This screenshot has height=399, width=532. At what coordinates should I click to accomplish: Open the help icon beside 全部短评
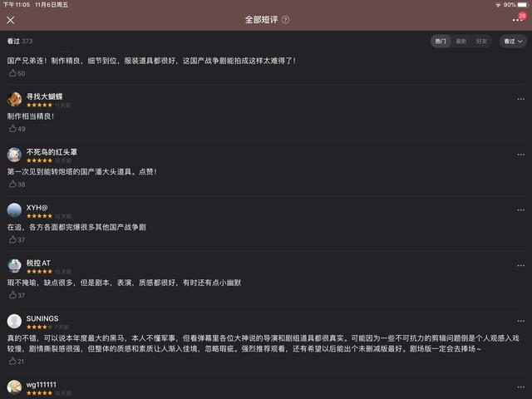coord(286,20)
